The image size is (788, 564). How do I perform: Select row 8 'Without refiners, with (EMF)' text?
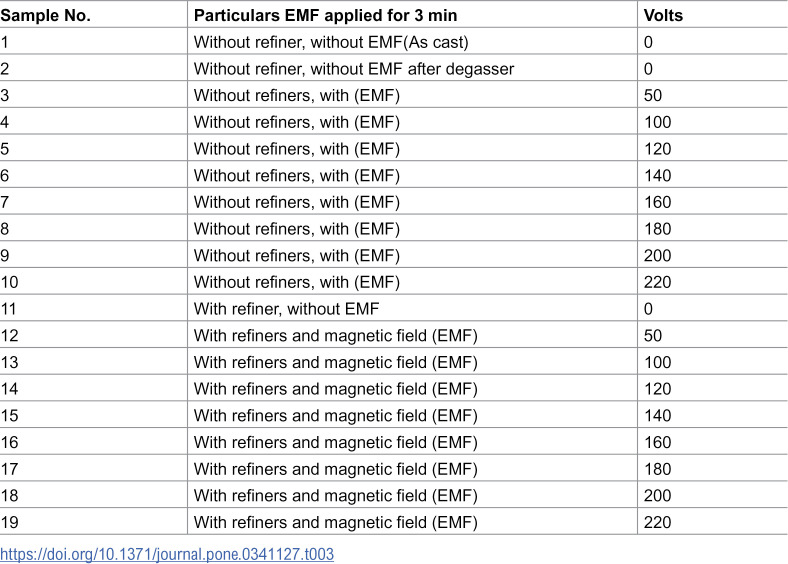coord(297,229)
